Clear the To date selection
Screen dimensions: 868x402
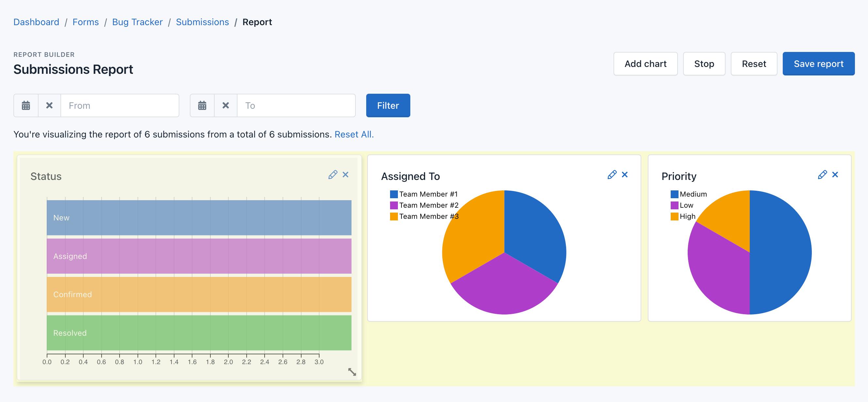(x=225, y=105)
